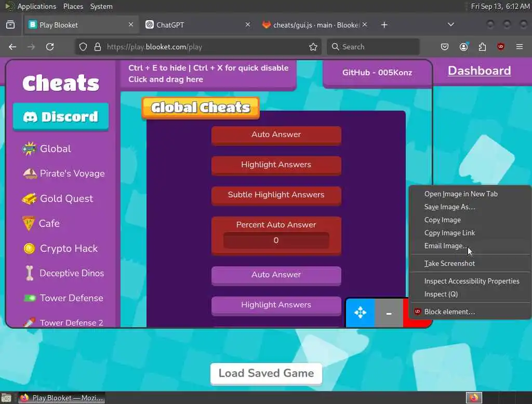This screenshot has height=404, width=532.
Task: Toggle Subtle Highlight Answers cheat
Action: click(276, 195)
